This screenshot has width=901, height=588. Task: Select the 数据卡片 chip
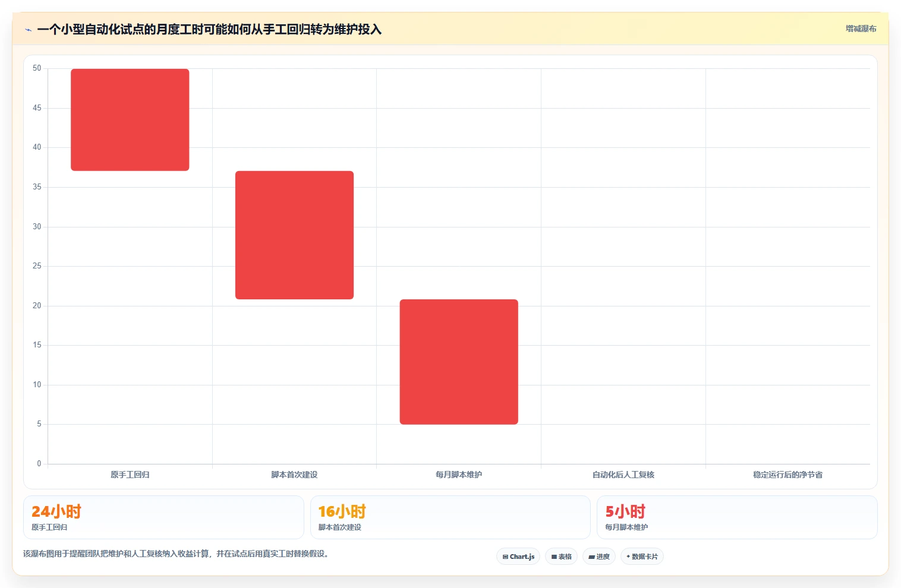click(642, 557)
